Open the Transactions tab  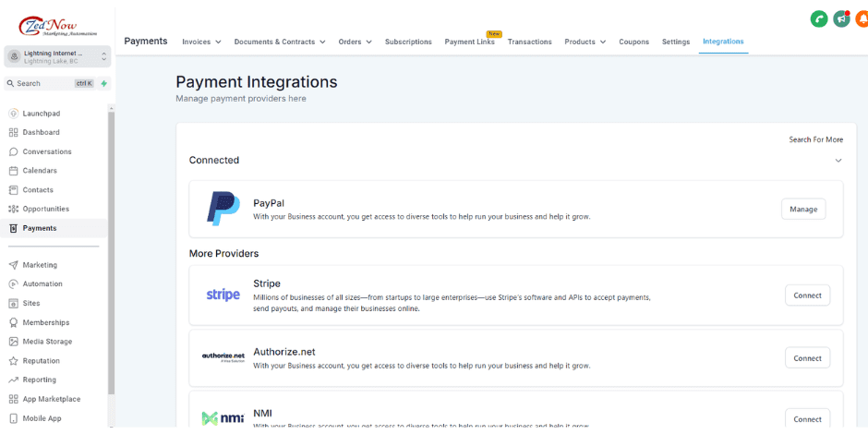[x=530, y=42]
